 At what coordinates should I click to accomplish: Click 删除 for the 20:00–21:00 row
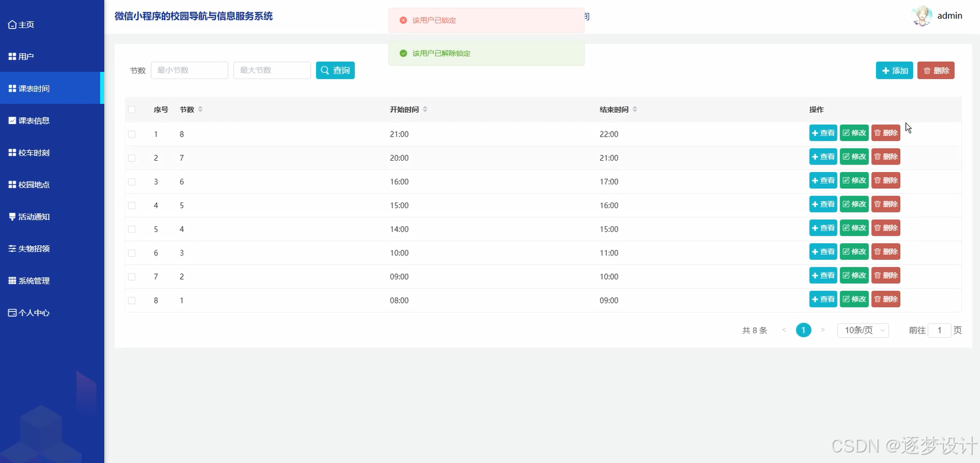[x=886, y=156]
